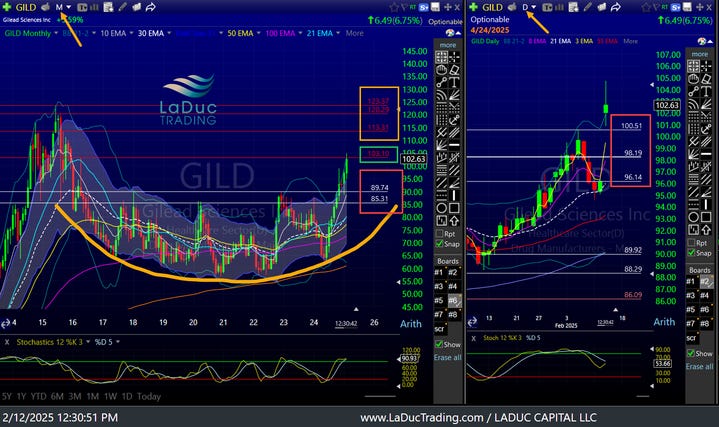Click green plus icon on Monthly chart toolbar
This screenshot has width=719, height=427.
pos(7,7)
